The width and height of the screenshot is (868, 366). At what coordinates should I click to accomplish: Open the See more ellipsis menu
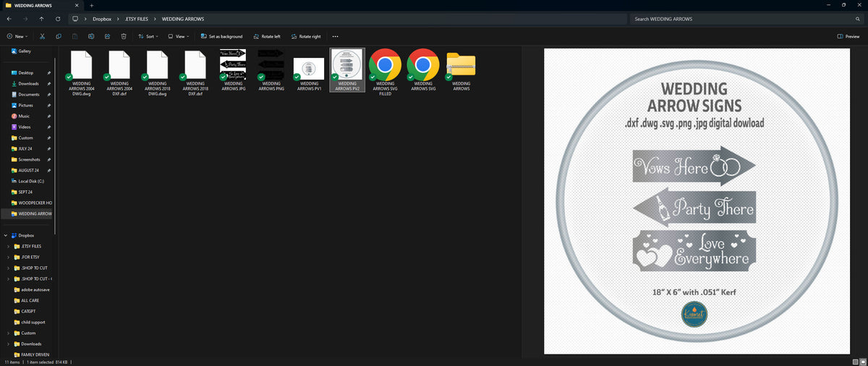335,36
